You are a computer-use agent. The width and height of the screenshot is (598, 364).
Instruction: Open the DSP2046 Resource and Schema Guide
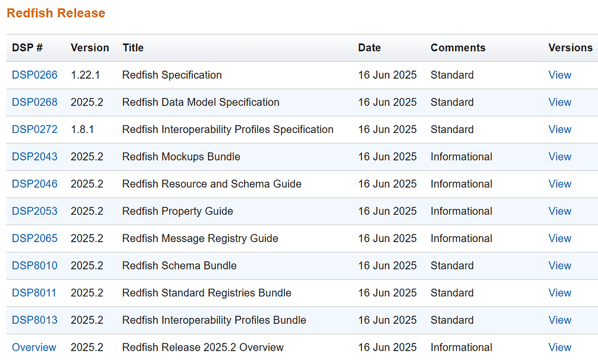tap(34, 184)
